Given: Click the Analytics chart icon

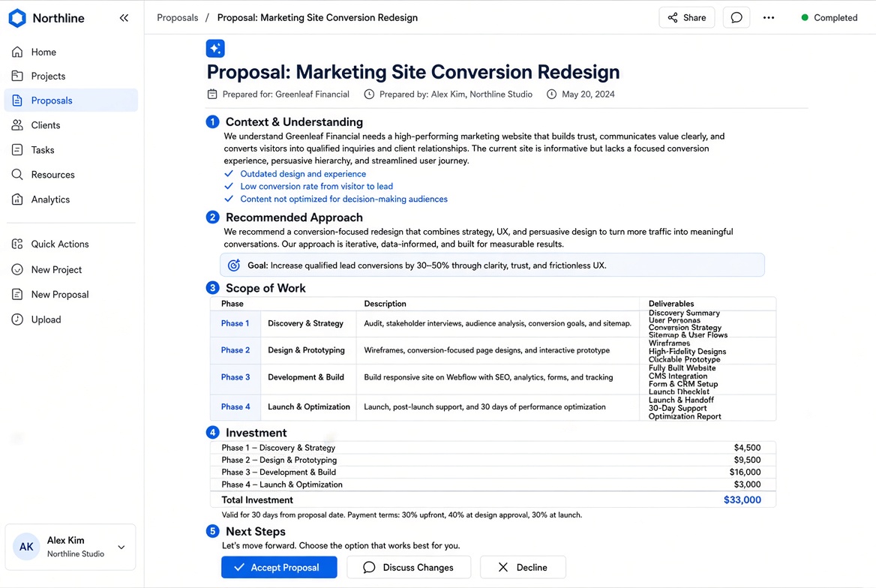Looking at the screenshot, I should point(17,199).
